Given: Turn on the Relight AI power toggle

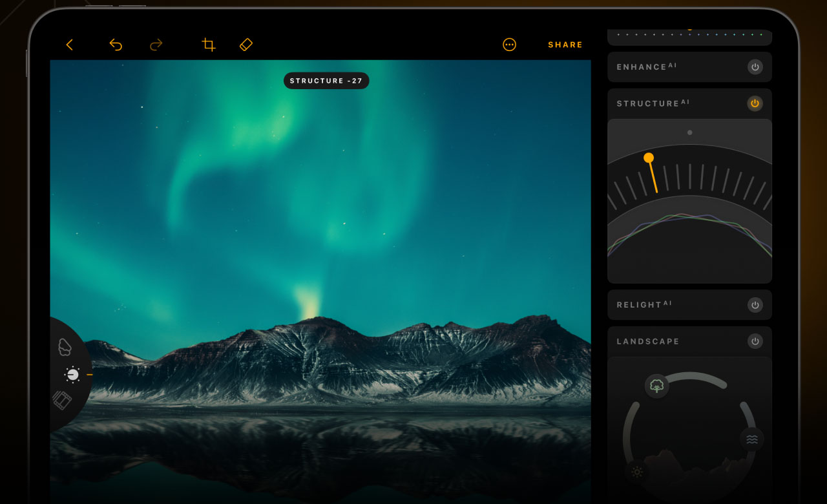Looking at the screenshot, I should [754, 304].
